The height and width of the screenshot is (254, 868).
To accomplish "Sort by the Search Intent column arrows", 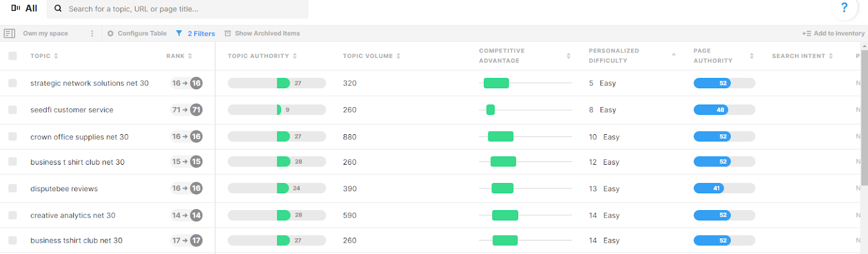I will point(831,56).
